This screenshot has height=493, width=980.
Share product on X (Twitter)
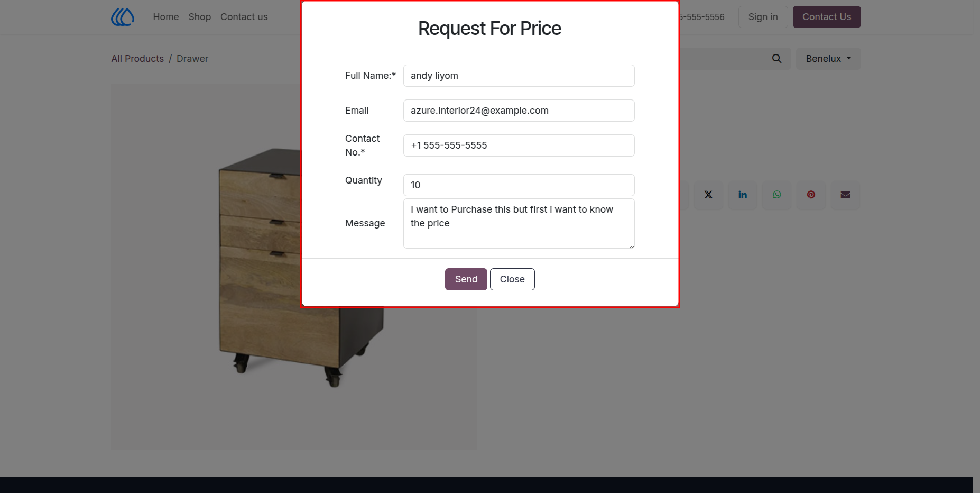708,195
